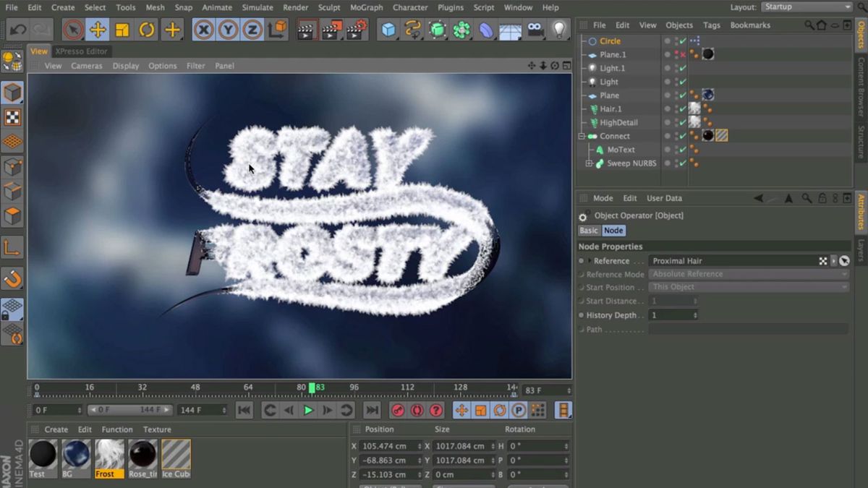Open the green NURBS generator icon
The width and height of the screenshot is (868, 488).
438,30
